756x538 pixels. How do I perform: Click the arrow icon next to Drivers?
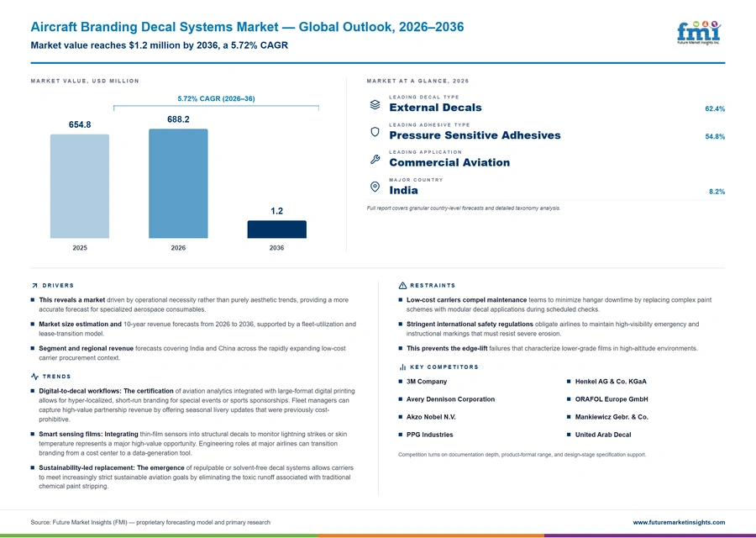[34, 286]
